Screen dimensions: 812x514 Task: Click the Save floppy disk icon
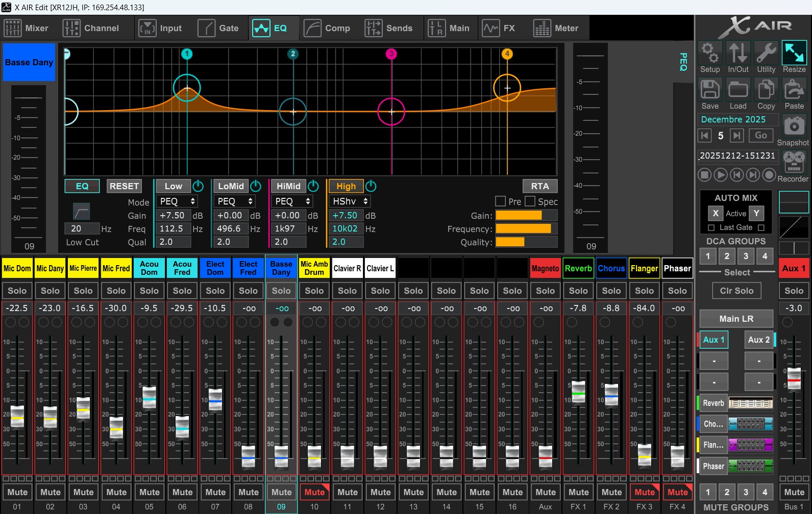[x=709, y=90]
